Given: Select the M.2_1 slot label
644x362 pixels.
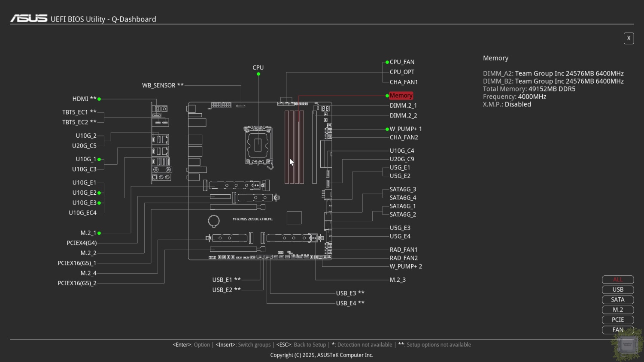Looking at the screenshot, I should 88,233.
